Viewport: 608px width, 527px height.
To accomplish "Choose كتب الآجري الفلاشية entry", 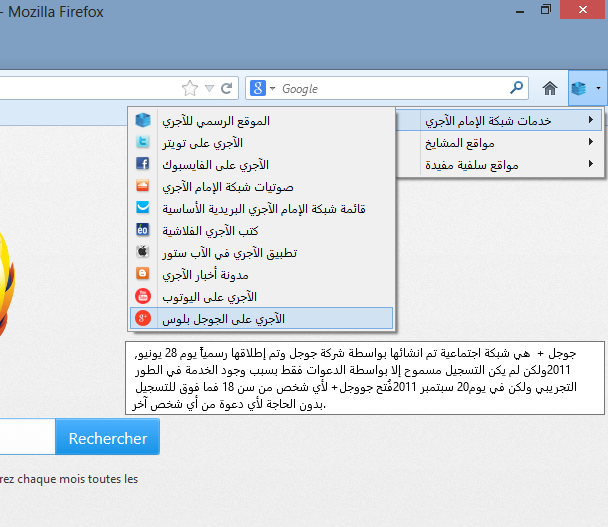I will click(261, 231).
